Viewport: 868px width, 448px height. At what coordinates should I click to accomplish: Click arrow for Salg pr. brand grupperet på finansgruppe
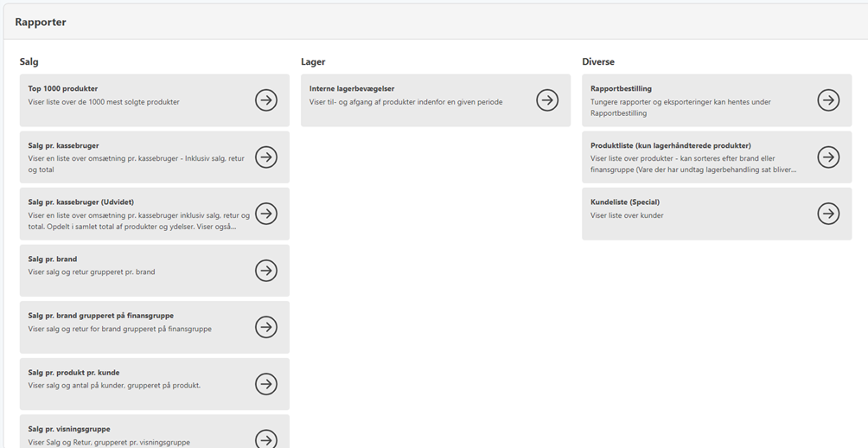(x=266, y=327)
